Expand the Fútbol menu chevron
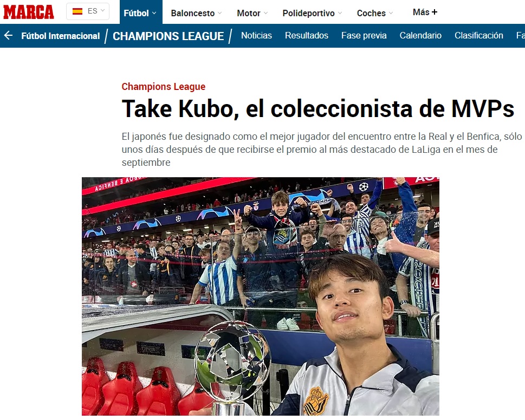Image resolution: width=525 pixels, height=420 pixels. click(x=154, y=13)
